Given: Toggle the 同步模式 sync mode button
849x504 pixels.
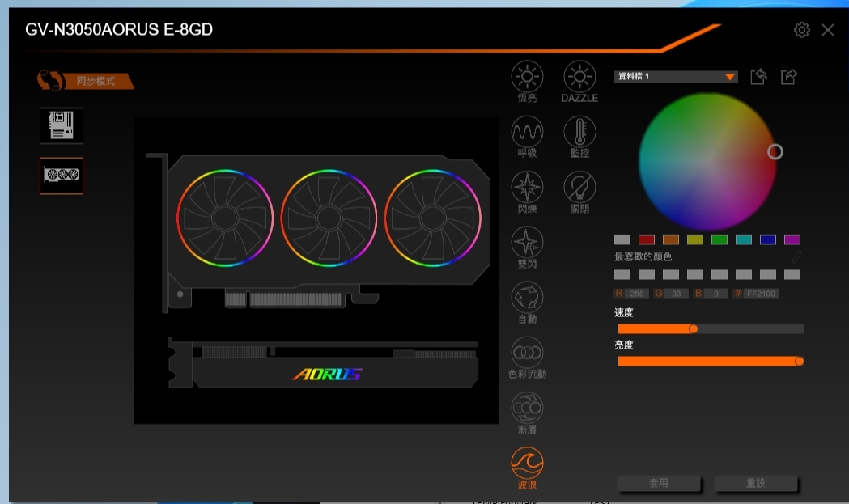Looking at the screenshot, I should click(85, 81).
